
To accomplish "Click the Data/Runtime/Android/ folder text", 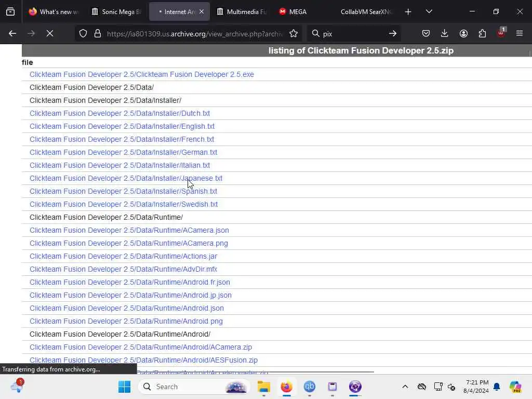I will tap(120, 334).
